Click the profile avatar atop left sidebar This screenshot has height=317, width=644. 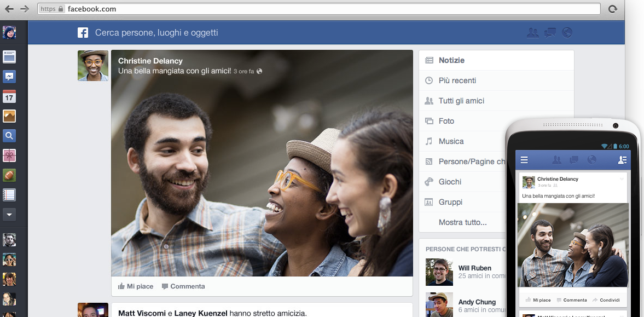[9, 32]
